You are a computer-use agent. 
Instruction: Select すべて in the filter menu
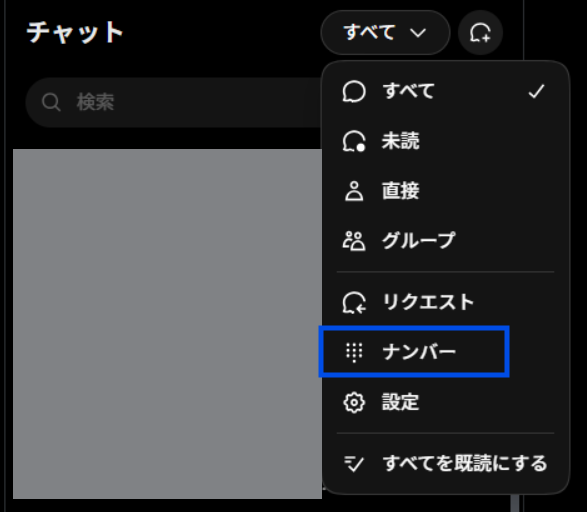tap(445, 91)
